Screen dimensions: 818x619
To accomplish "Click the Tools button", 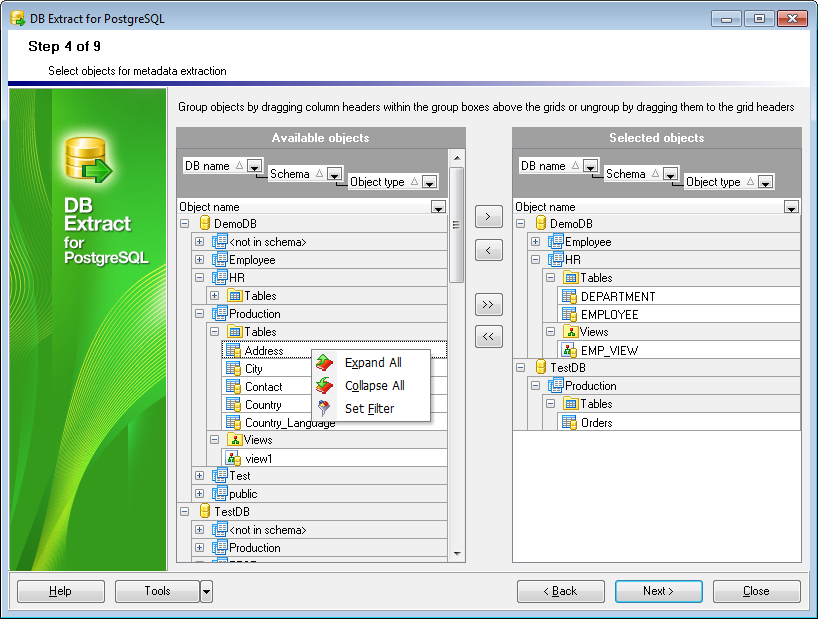I will tap(158, 591).
